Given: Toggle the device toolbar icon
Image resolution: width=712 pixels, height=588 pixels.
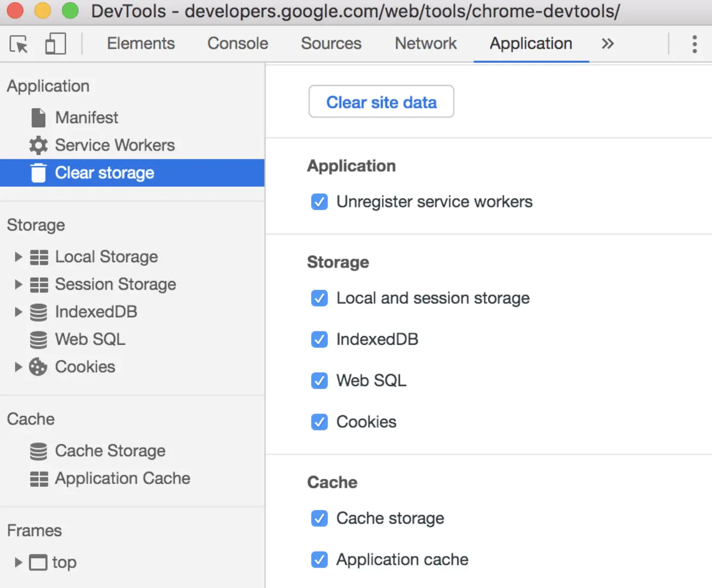Looking at the screenshot, I should 55,44.
